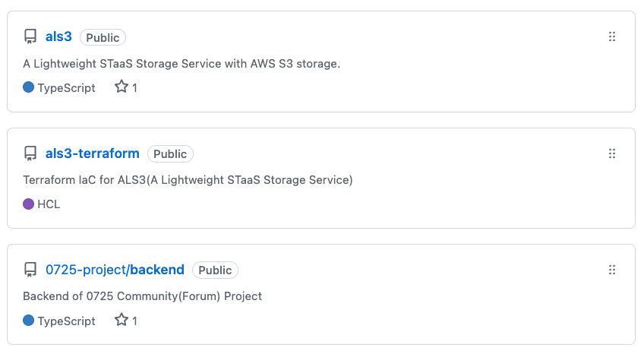Click the purple HCL language dot
644x354 pixels.
point(29,204)
